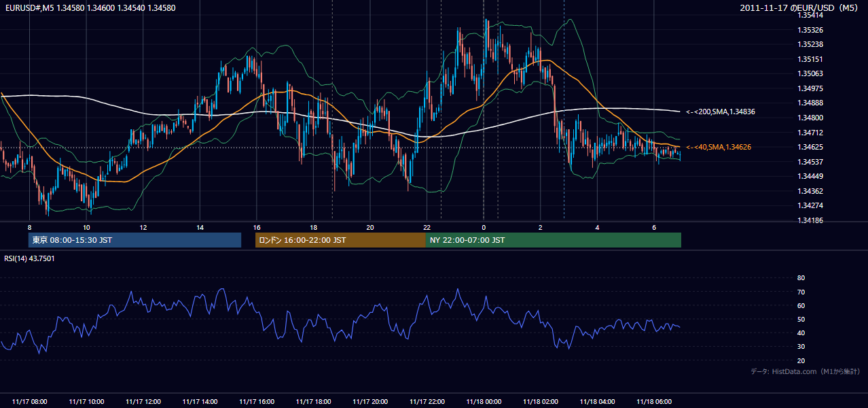Screen dimensions: 868x408
Task: Click hour tick 20 under price chart
Action: click(370, 227)
